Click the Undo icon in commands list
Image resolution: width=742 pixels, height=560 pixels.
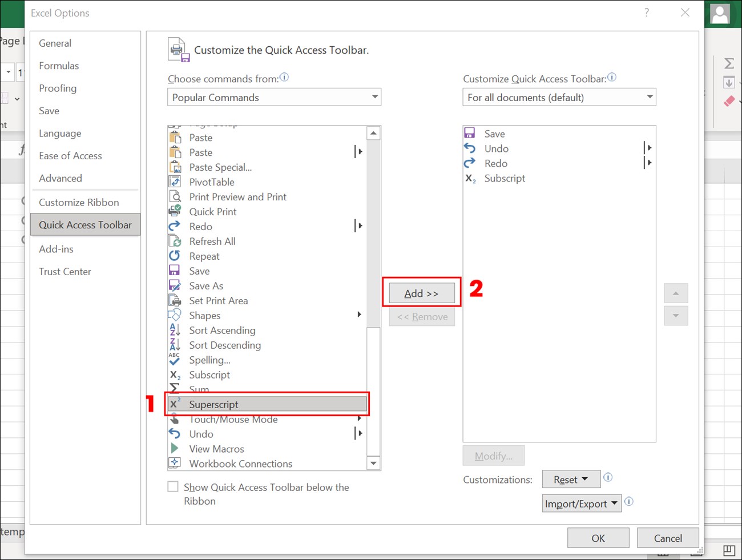click(x=175, y=434)
